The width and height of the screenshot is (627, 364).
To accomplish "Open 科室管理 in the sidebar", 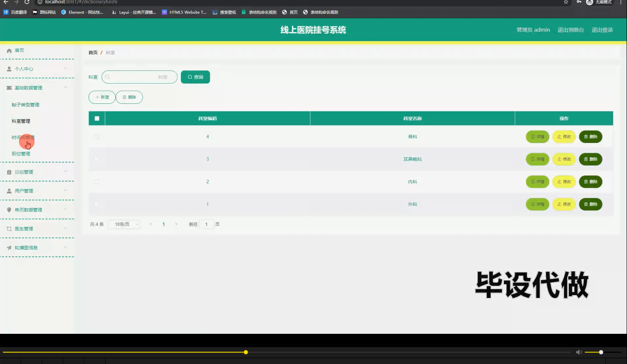I will click(x=21, y=121).
